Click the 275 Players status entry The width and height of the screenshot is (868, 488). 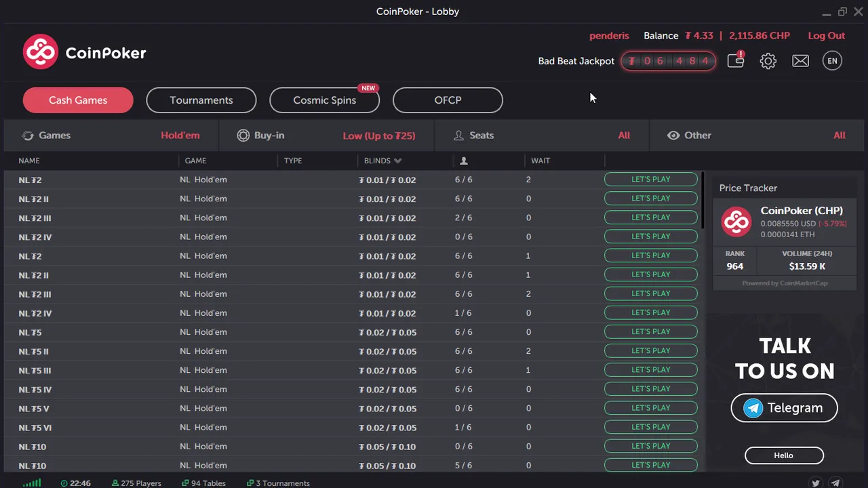(x=136, y=483)
